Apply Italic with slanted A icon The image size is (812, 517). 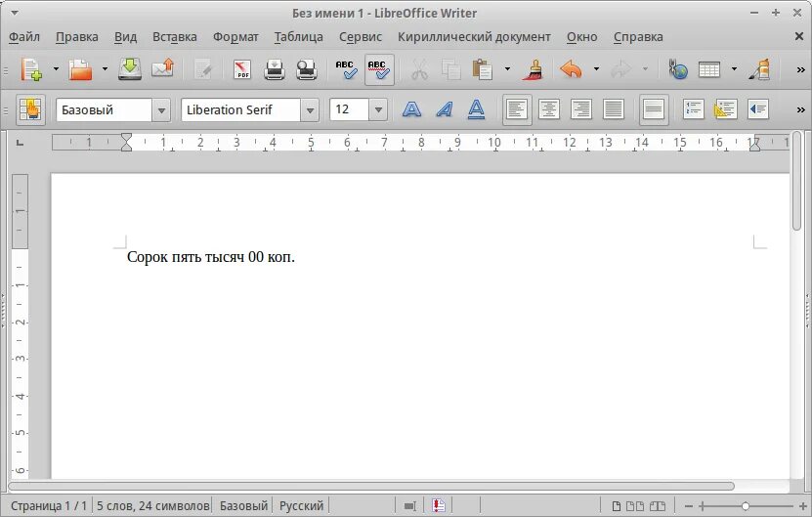[x=444, y=109]
